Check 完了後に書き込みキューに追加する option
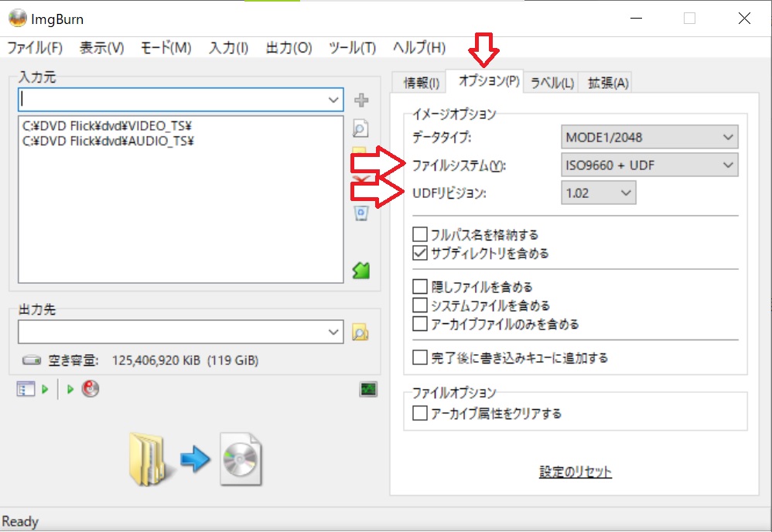The image size is (772, 532). (420, 357)
